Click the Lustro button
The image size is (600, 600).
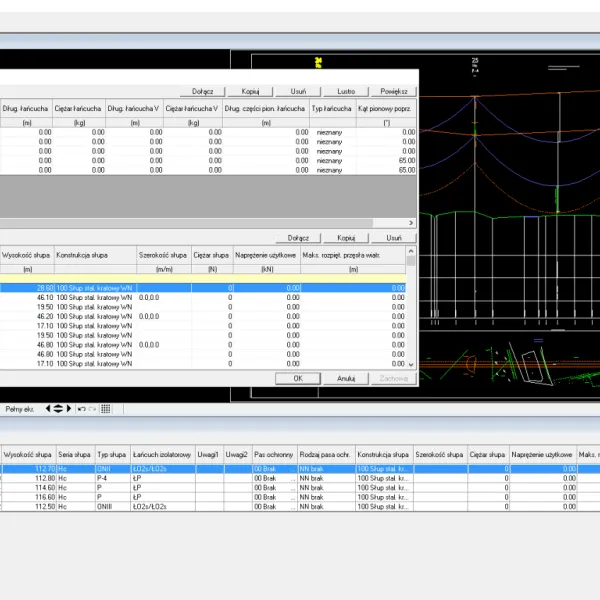(347, 91)
